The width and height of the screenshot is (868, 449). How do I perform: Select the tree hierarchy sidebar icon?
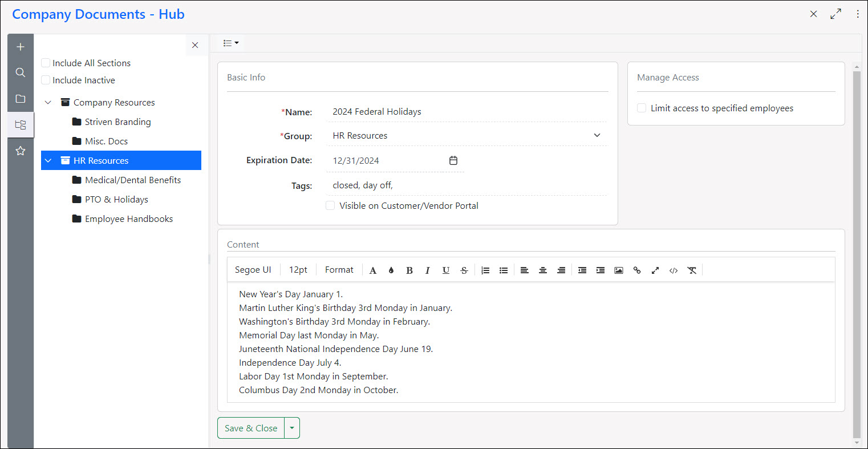click(21, 124)
